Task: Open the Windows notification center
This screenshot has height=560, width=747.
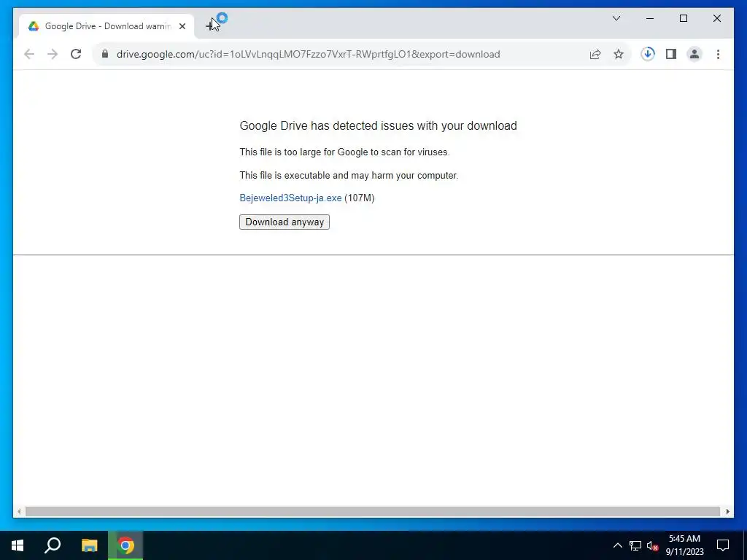Action: (723, 545)
